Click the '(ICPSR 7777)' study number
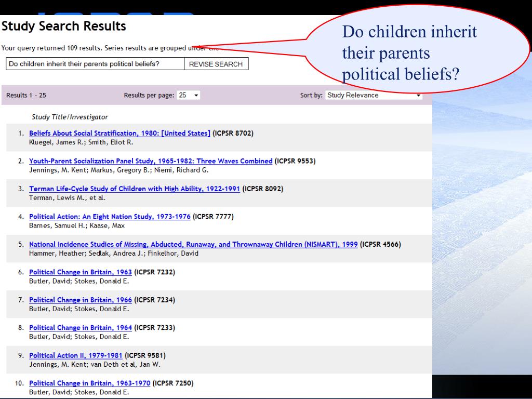The image size is (532, 399). (x=213, y=217)
